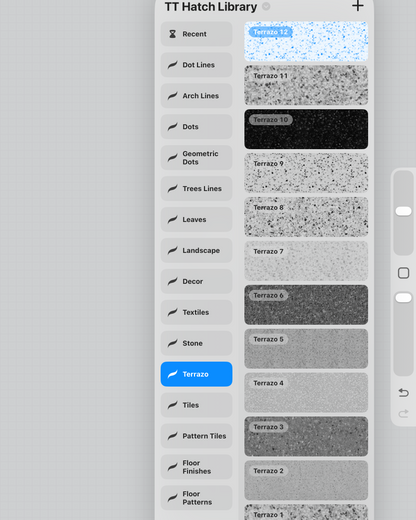The height and width of the screenshot is (520, 416).
Task: Click the brush stroke icon beside Leaves
Action: 172,219
